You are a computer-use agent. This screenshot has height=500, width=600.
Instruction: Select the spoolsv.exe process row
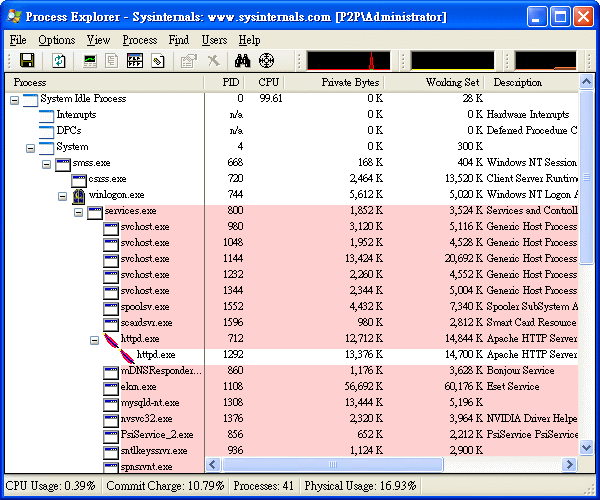point(145,307)
